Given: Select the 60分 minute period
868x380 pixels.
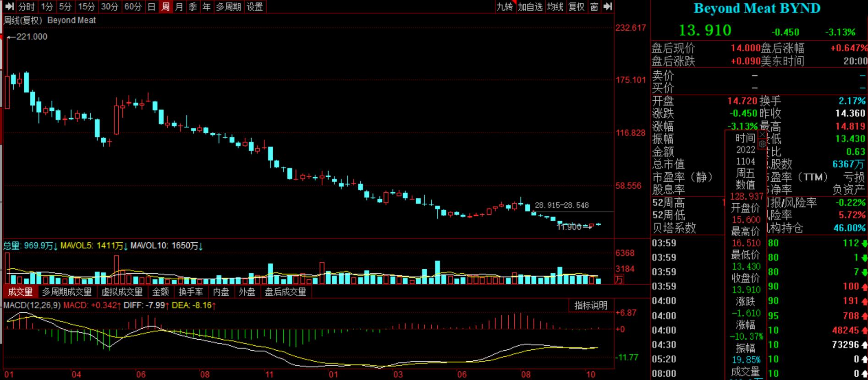Looking at the screenshot, I should (133, 6).
